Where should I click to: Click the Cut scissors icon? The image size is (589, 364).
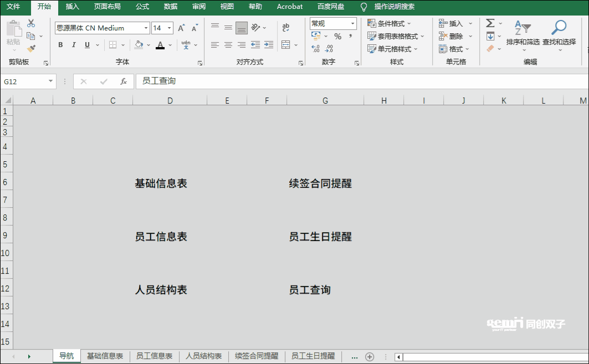[31, 23]
